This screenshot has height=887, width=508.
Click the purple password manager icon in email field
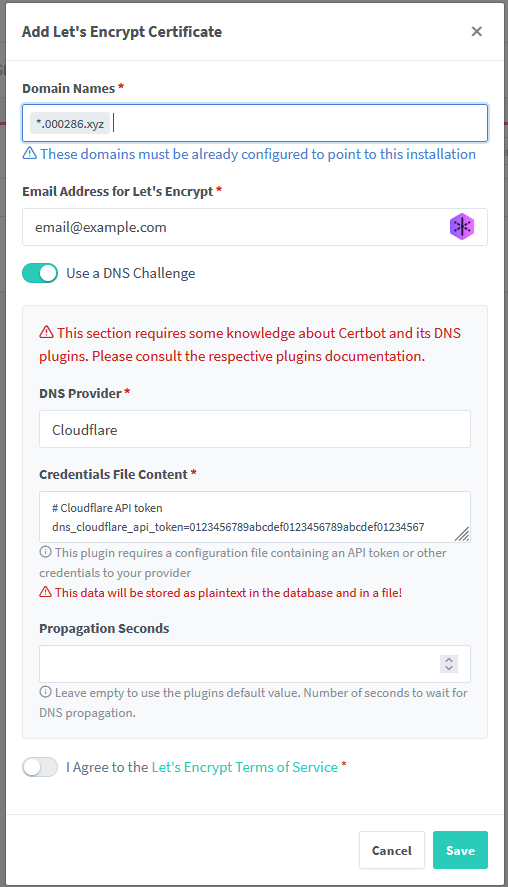[462, 227]
